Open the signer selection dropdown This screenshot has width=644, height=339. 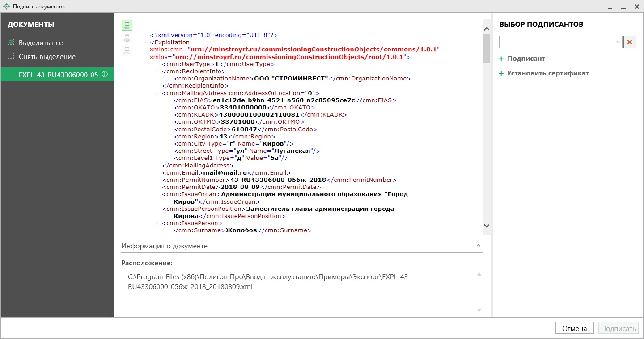click(619, 42)
